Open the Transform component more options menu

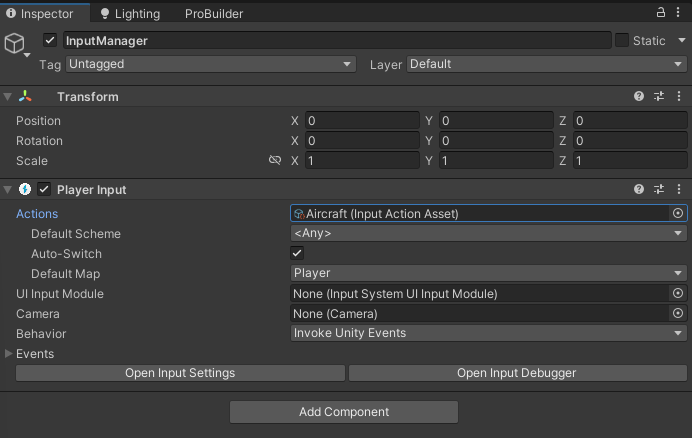(x=679, y=96)
